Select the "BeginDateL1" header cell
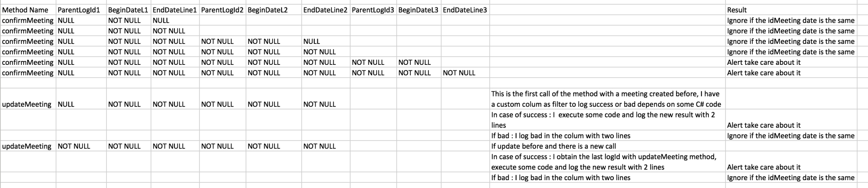Viewport: 868px width, 188px height. pos(128,10)
